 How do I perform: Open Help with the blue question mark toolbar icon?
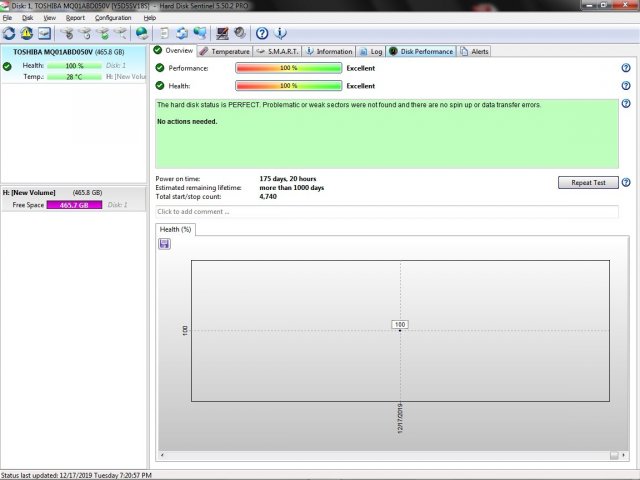[262, 34]
